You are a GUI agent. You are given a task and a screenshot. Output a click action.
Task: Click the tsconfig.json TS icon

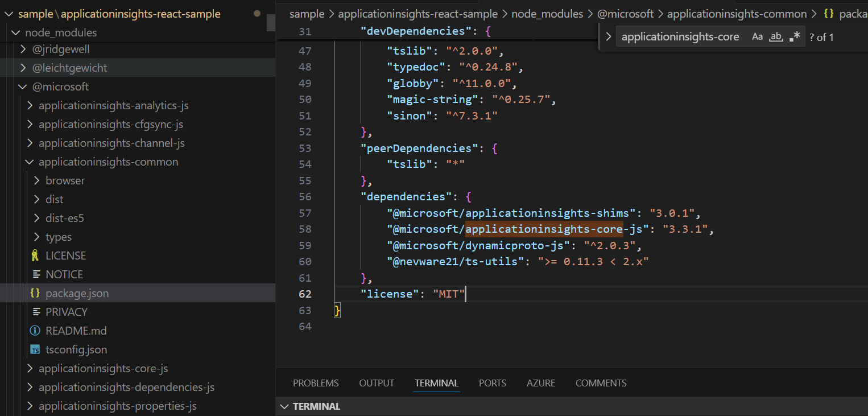[35, 349]
